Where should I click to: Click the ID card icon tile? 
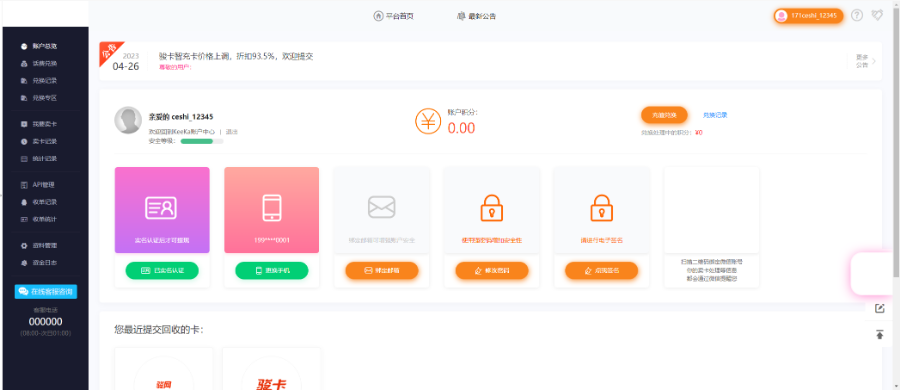(162, 210)
